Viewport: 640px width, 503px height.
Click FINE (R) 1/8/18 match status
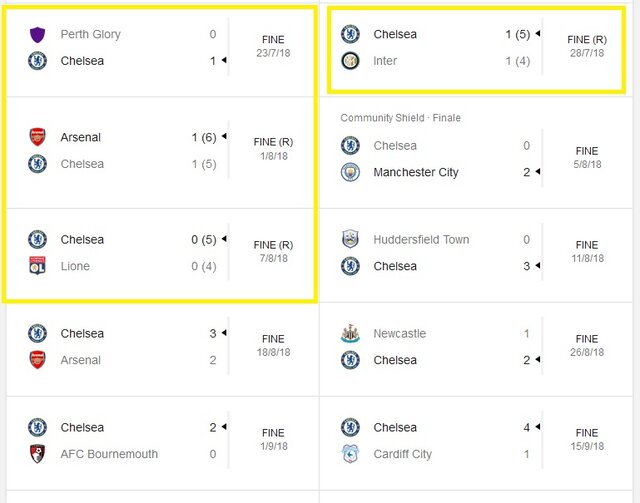pos(273,149)
